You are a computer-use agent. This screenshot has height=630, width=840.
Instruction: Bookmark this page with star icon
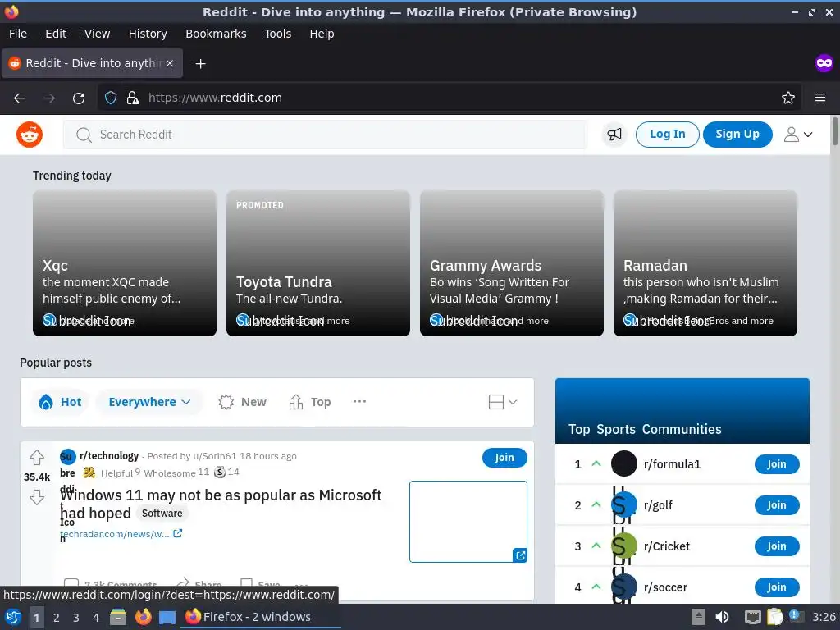click(787, 98)
